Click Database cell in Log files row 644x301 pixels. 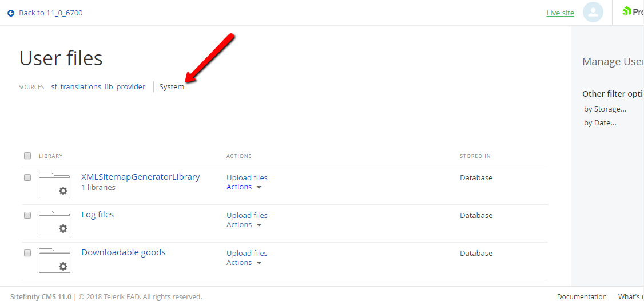pos(476,216)
